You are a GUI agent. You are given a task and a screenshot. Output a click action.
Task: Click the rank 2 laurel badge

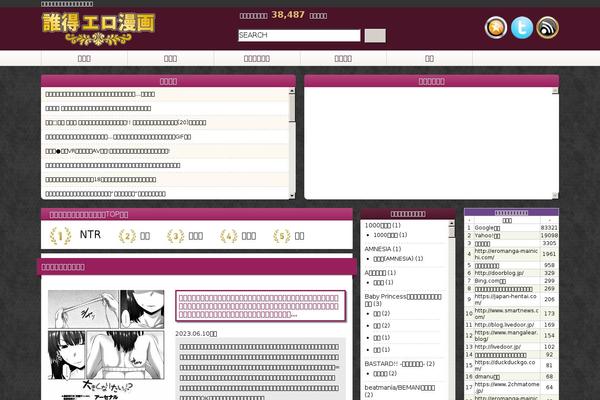tap(127, 236)
